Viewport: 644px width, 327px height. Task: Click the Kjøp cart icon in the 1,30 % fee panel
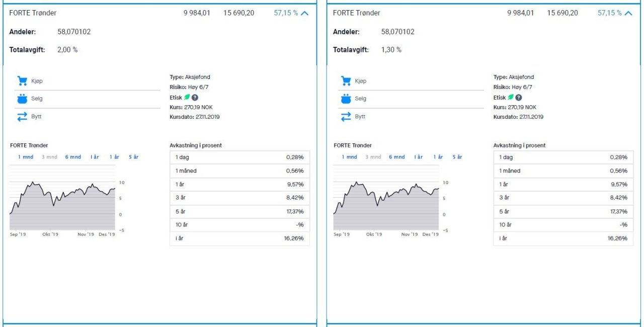pos(346,80)
